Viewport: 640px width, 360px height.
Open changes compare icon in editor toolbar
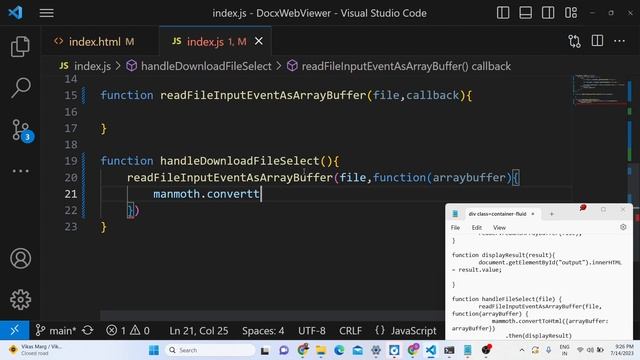click(574, 41)
